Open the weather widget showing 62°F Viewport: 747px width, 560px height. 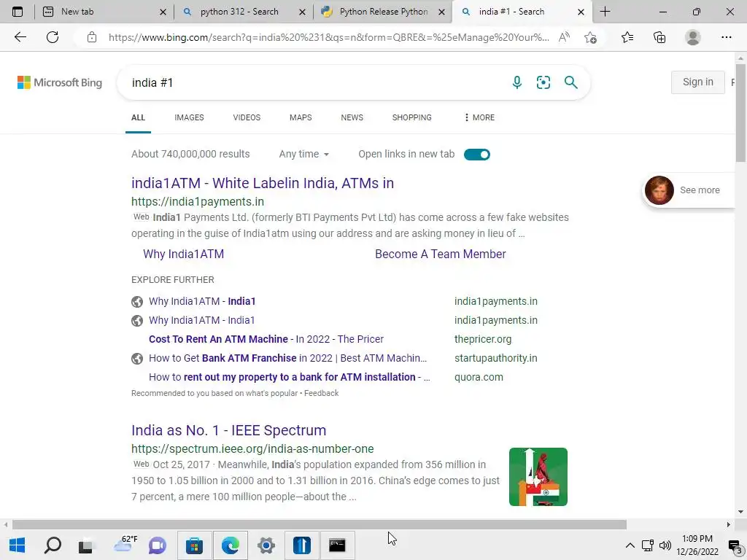(126, 544)
